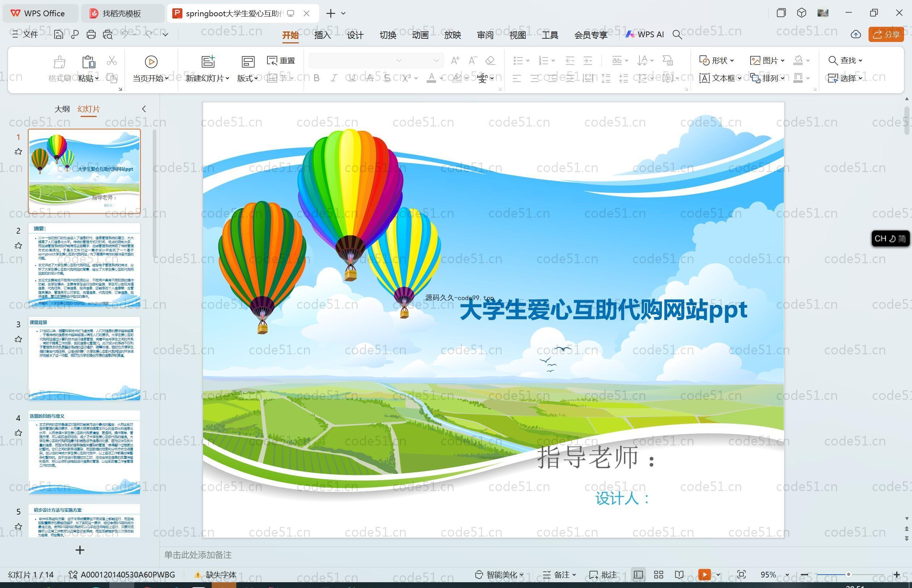Collapse the slide thumbnail panel arrow
Screen dimensions: 912x588
[144, 109]
